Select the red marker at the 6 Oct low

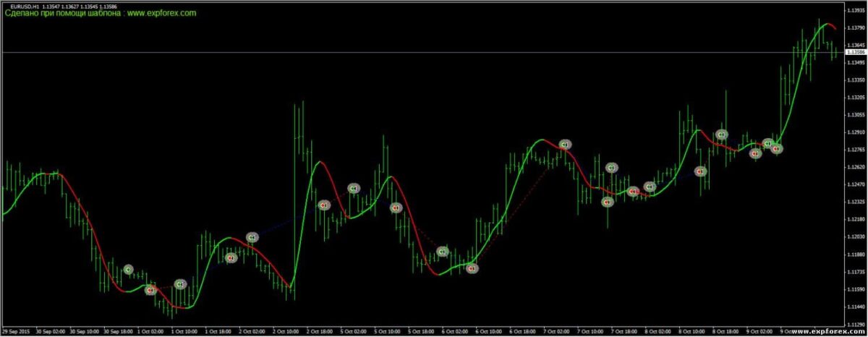pyautogui.click(x=472, y=268)
